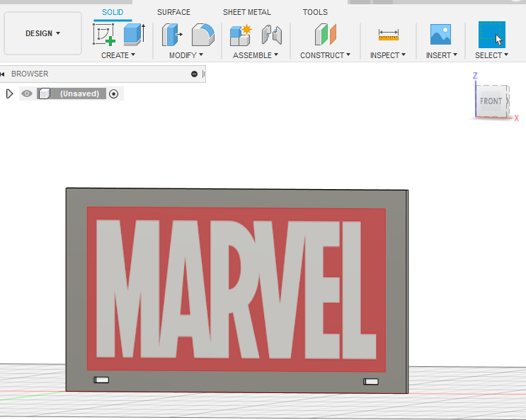
Task: Select the Fillet tool icon
Action: point(203,35)
